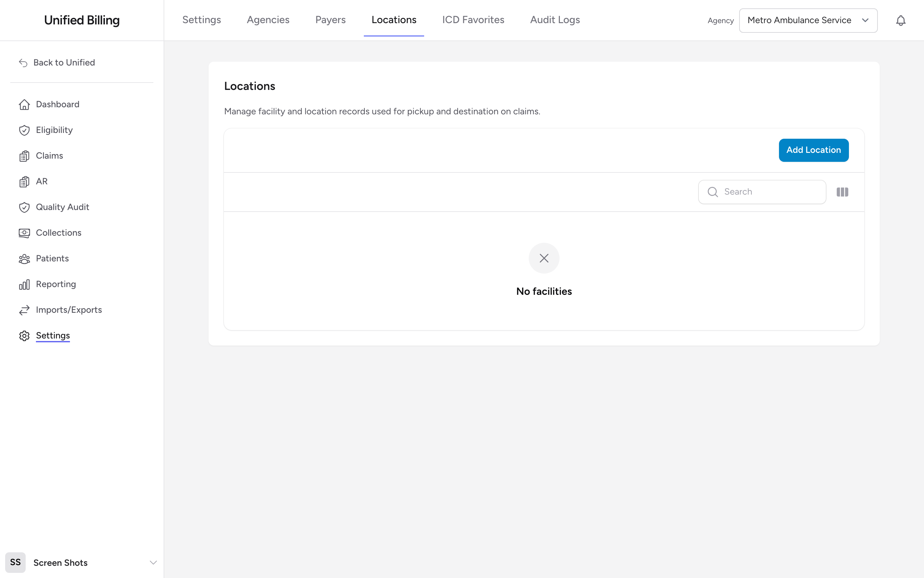Click the Claims clipboard icon
This screenshot has width=924, height=578.
point(24,156)
